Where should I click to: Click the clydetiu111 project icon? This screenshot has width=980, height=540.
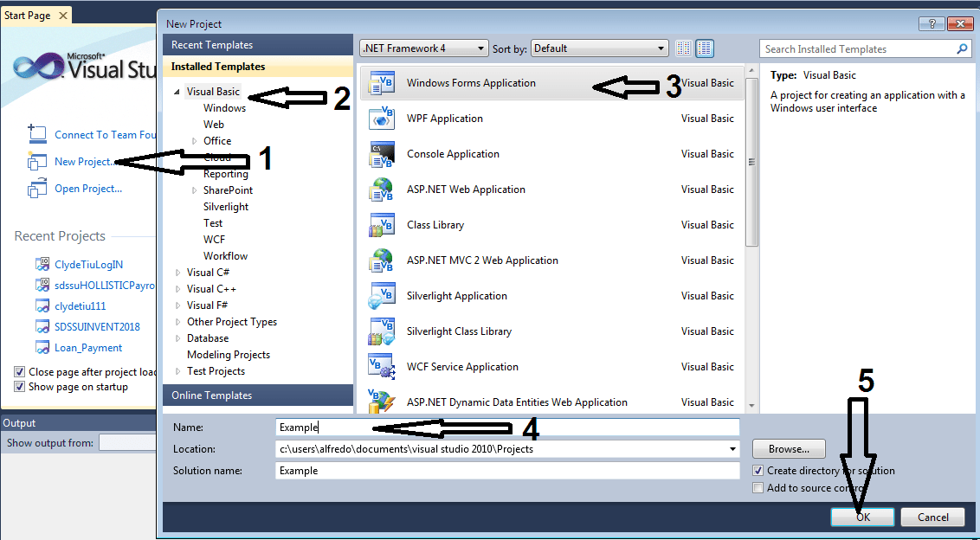(42, 305)
